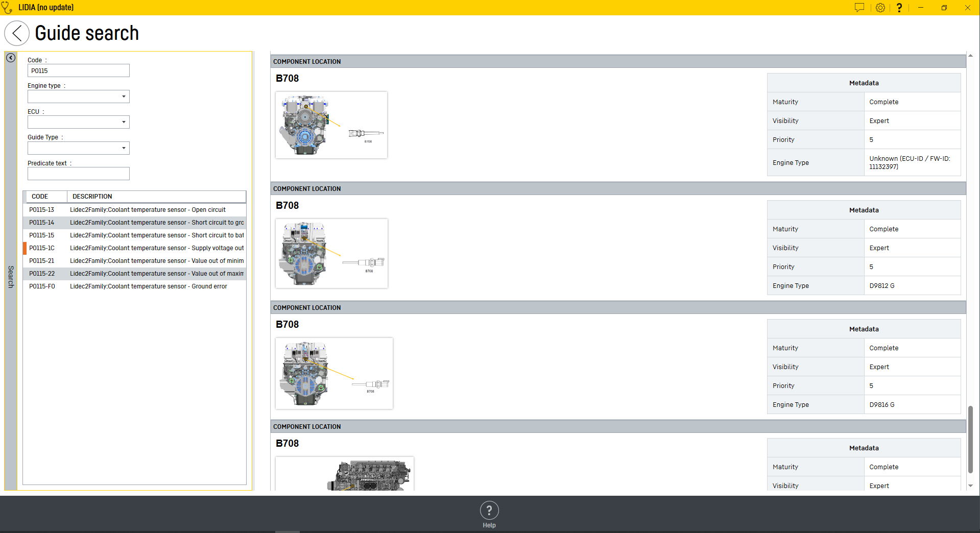Sort by the CODE column header

point(40,197)
